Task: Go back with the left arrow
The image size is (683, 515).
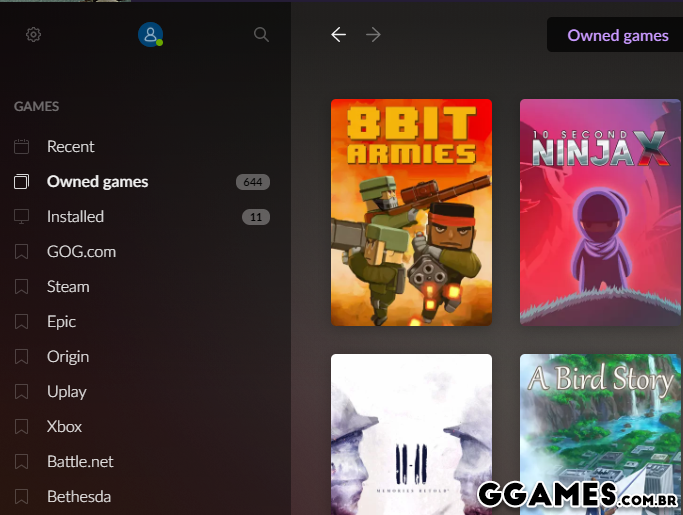Action: coord(339,35)
